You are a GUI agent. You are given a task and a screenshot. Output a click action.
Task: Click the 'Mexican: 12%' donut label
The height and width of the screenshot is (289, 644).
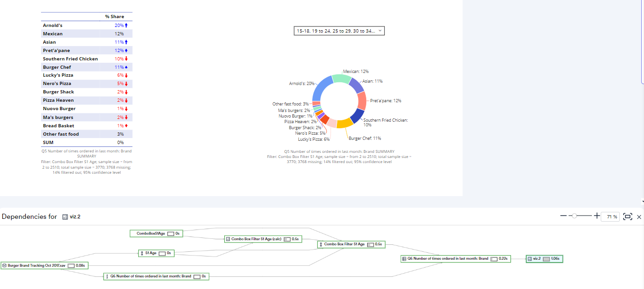(356, 72)
